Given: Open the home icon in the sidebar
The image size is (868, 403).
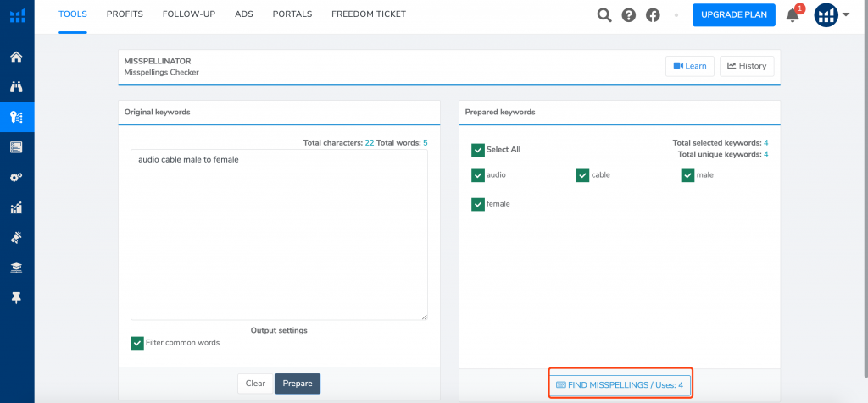Looking at the screenshot, I should (17, 57).
